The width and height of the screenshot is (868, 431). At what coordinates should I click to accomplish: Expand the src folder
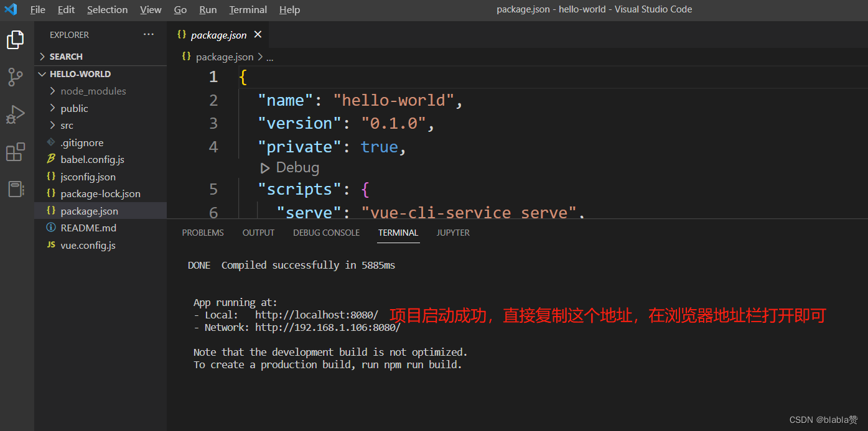(x=67, y=125)
